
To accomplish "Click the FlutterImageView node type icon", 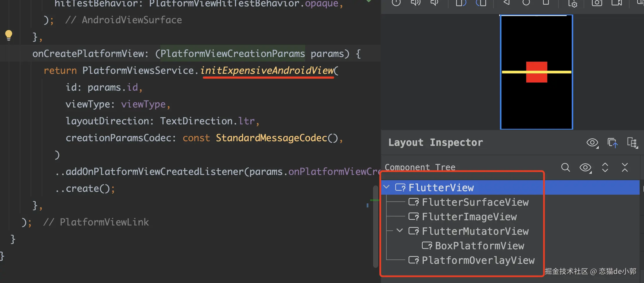I will (x=414, y=217).
